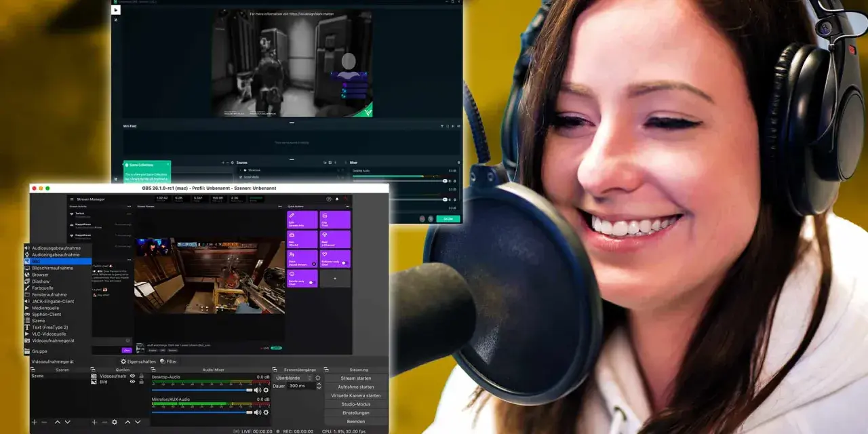Click the add quick action plus tile
Viewport: 868px width, 434px height.
[x=335, y=278]
